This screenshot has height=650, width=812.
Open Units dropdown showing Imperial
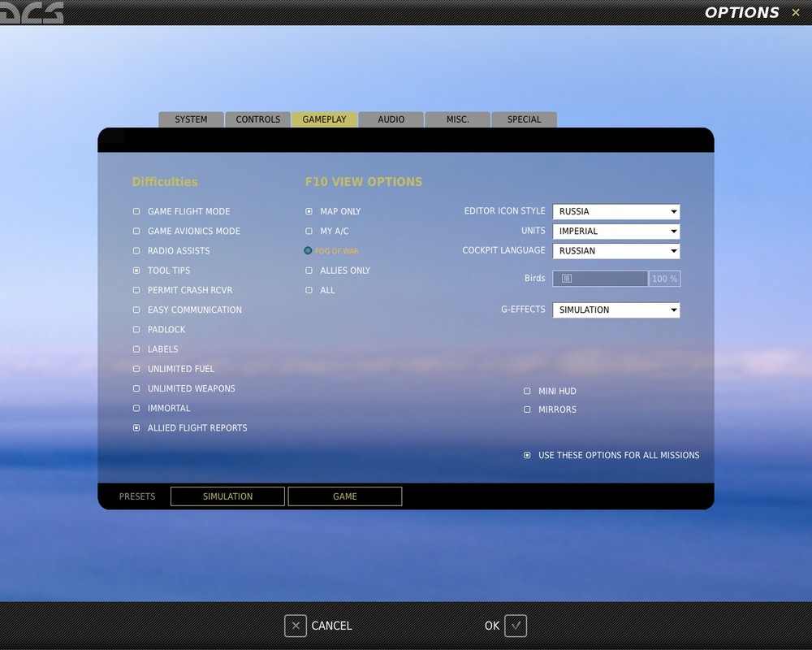point(615,232)
